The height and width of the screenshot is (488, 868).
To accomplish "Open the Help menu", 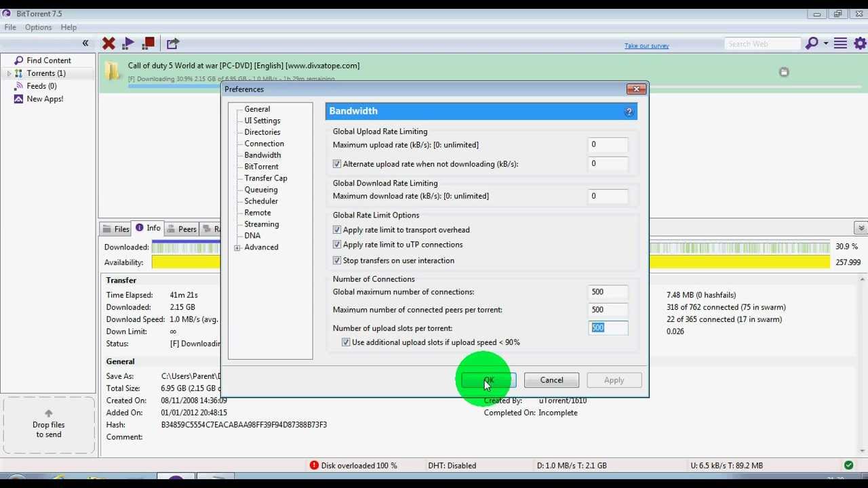I will [68, 27].
